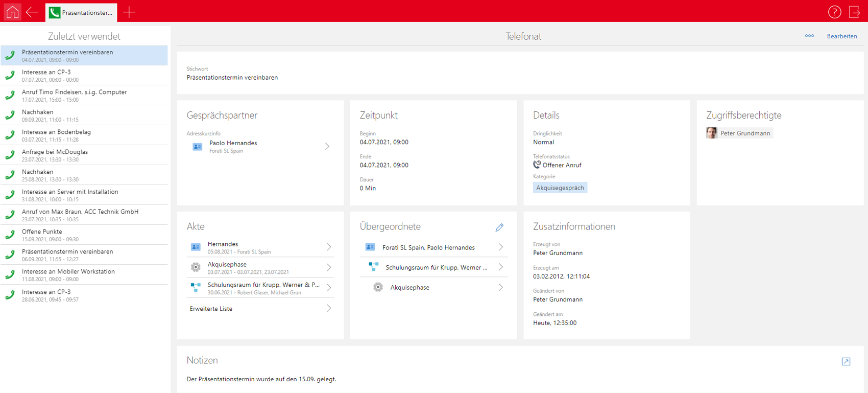This screenshot has width=868, height=393.
Task: Click the project icon beside Schulungsraum in Akte
Action: click(196, 288)
